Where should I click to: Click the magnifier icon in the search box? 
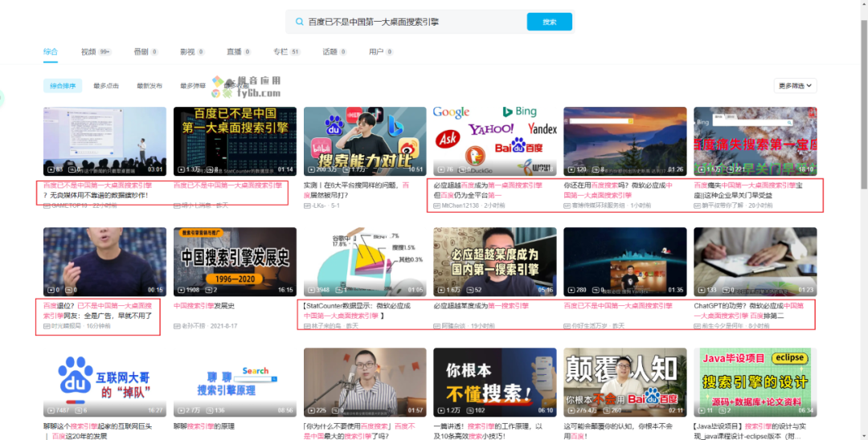click(x=300, y=22)
